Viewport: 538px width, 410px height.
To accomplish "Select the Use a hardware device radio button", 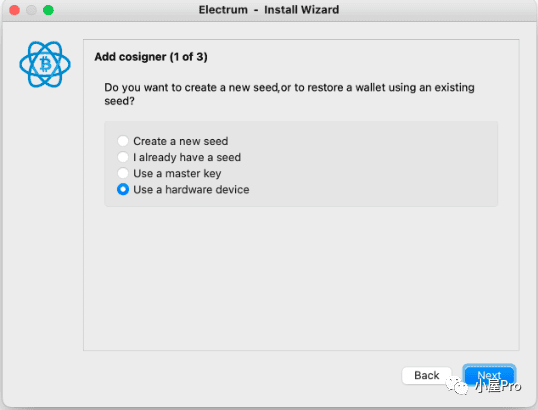I will click(123, 189).
